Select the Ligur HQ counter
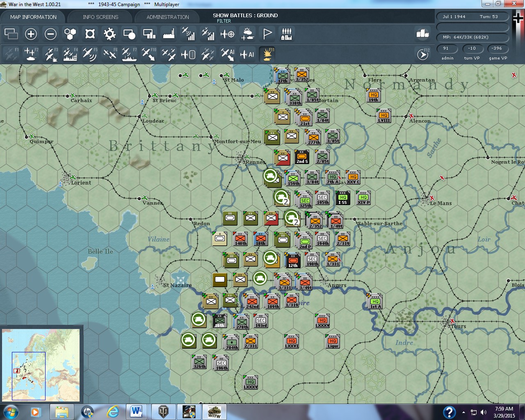The width and height of the screenshot is (525, 420). click(333, 341)
